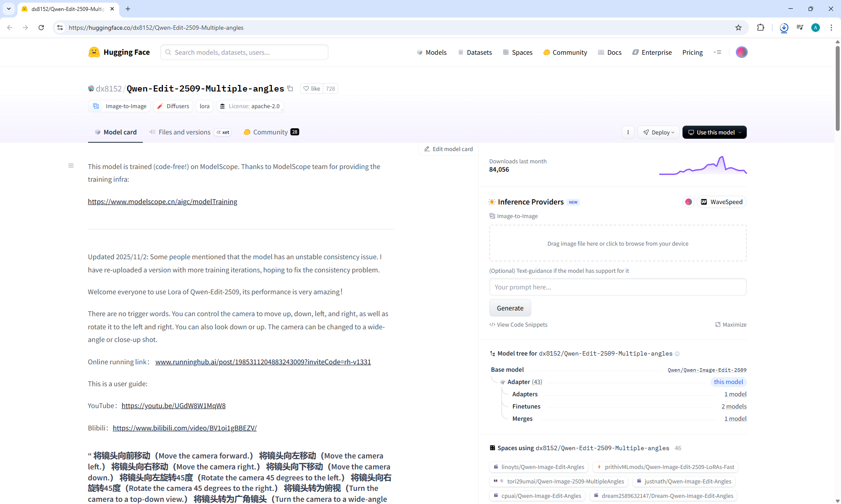Expand the Deploy dropdown
This screenshot has width=841, height=504.
coord(658,132)
